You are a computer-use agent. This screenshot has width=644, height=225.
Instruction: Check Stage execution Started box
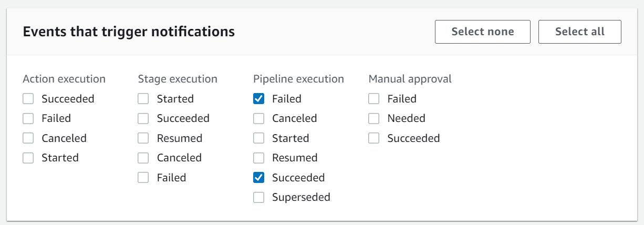tap(143, 99)
